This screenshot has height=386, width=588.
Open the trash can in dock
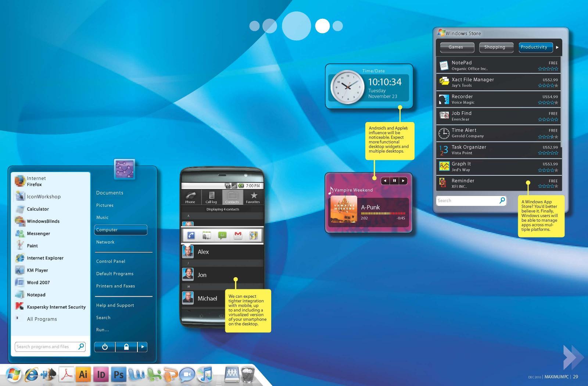tap(248, 375)
